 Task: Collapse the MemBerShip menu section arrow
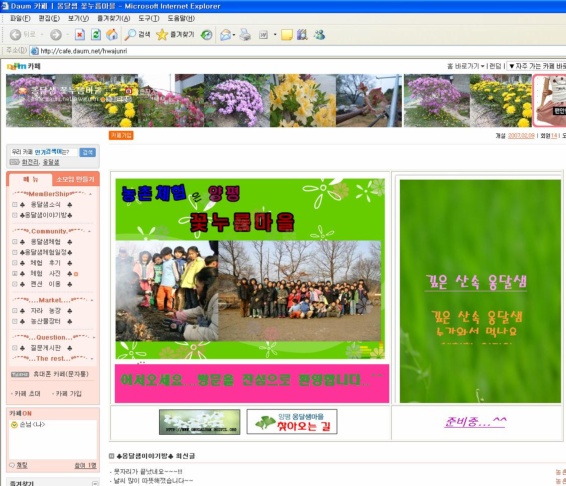(x=90, y=194)
